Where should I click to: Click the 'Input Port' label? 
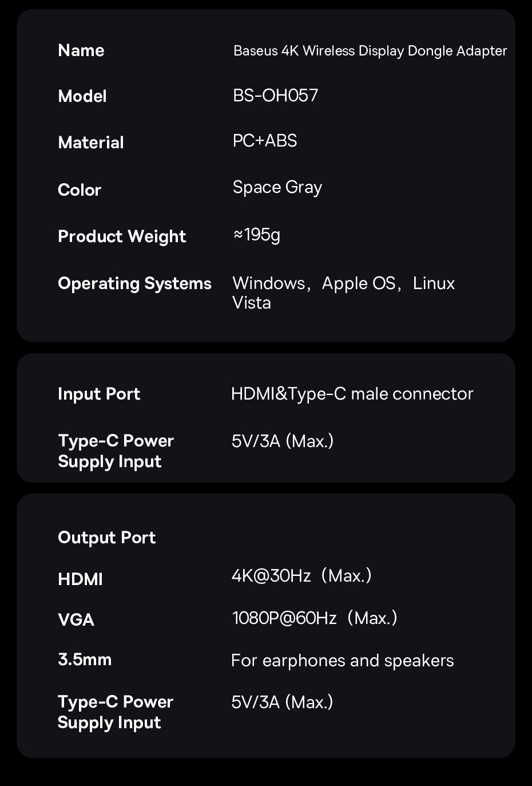tap(98, 394)
